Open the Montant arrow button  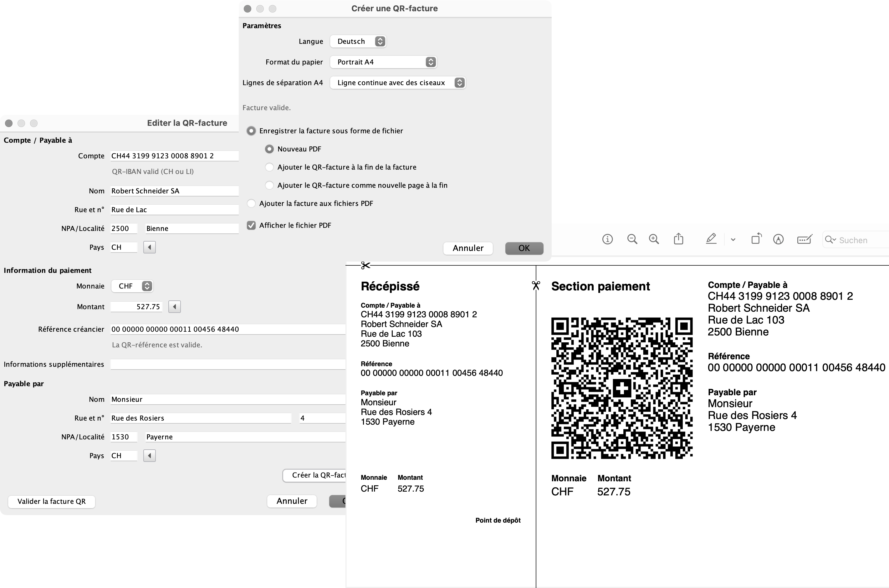point(174,307)
